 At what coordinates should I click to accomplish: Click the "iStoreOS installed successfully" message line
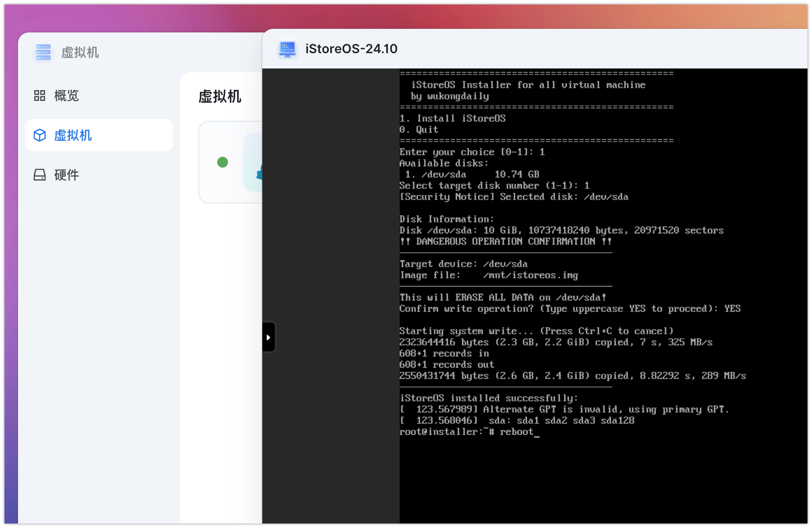pyautogui.click(x=488, y=398)
